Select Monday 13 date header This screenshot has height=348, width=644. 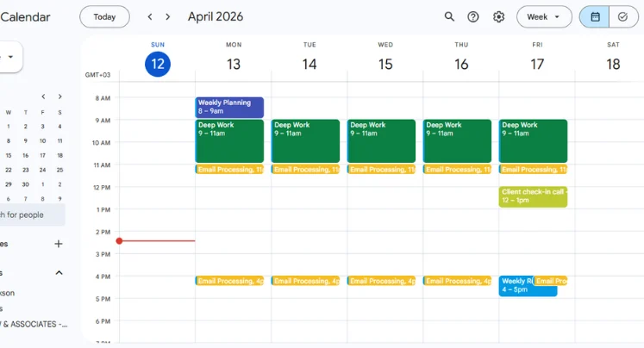[x=234, y=64]
